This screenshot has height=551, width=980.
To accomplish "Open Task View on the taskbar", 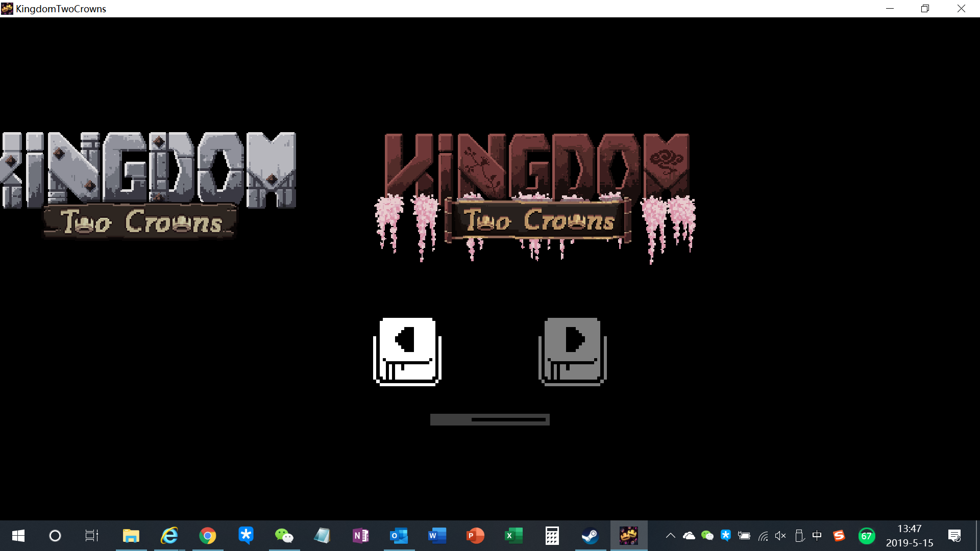I will 92,536.
